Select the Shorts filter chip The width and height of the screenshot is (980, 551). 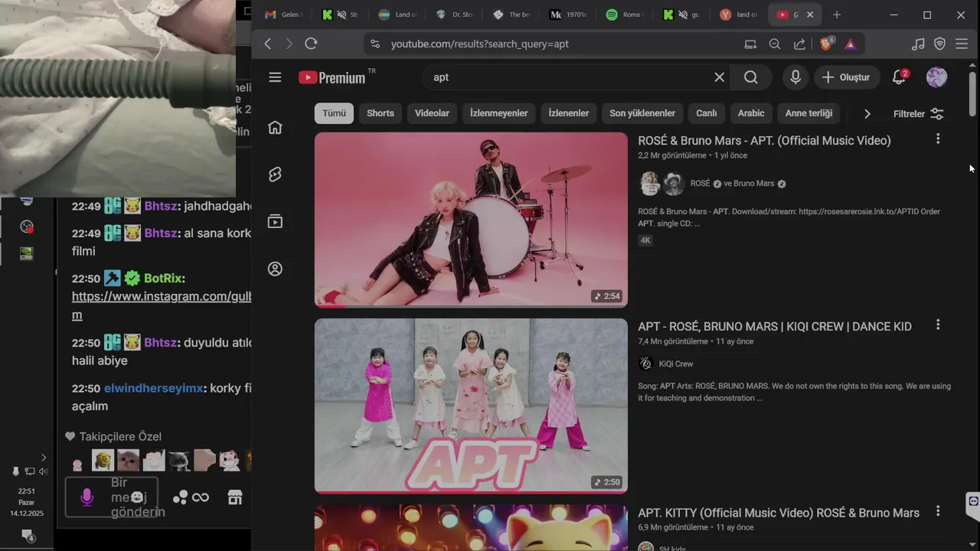pyautogui.click(x=381, y=113)
